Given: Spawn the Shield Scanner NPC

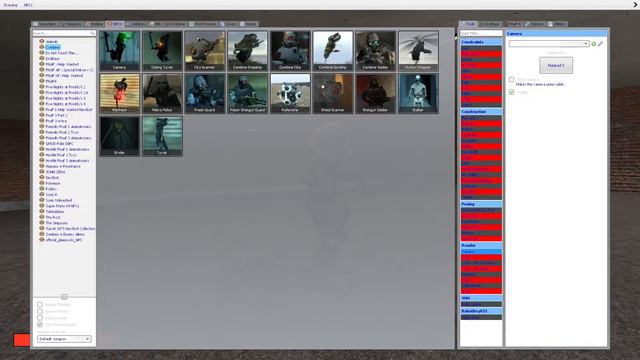Looking at the screenshot, I should pyautogui.click(x=333, y=93).
